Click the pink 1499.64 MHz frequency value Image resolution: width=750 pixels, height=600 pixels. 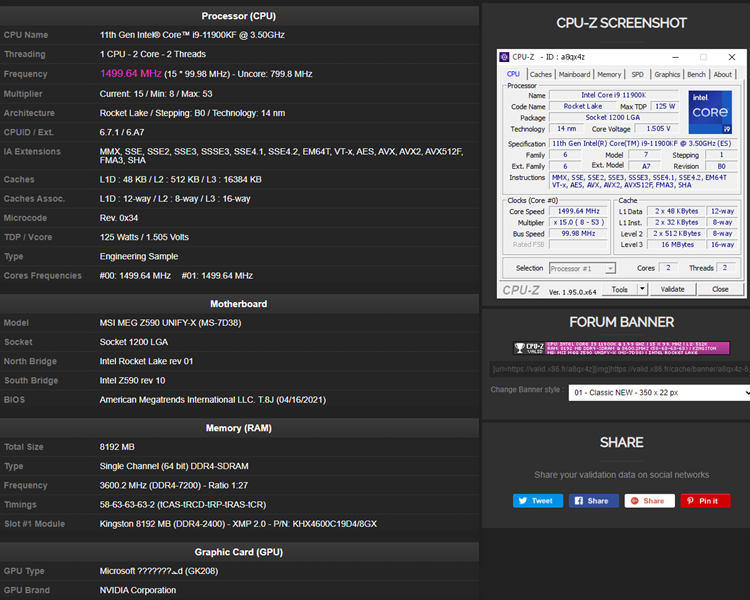coord(131,74)
